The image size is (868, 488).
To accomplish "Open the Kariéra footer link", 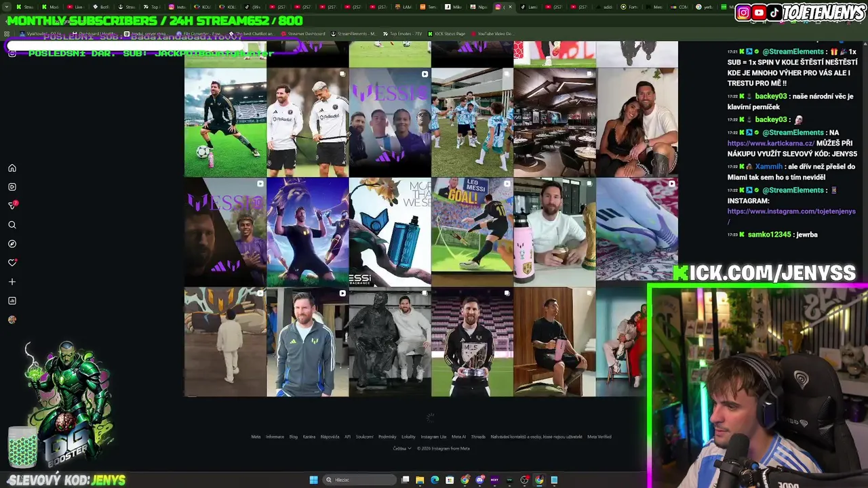I will tap(309, 436).
